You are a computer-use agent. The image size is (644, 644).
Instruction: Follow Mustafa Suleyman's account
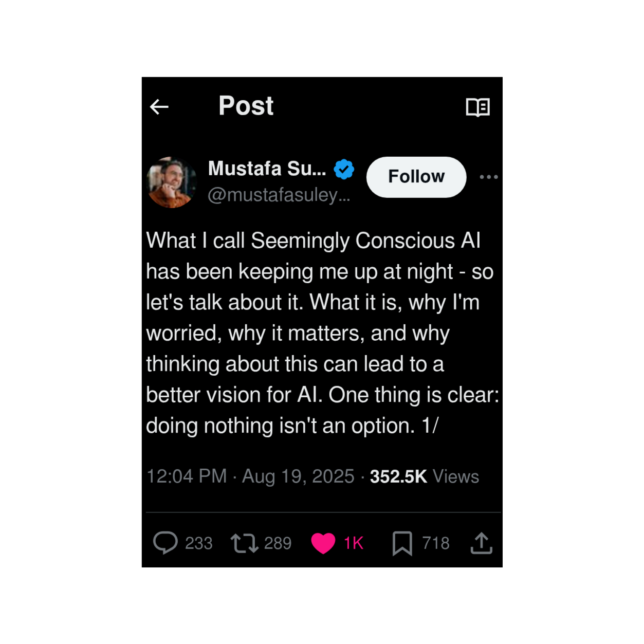coord(416,177)
